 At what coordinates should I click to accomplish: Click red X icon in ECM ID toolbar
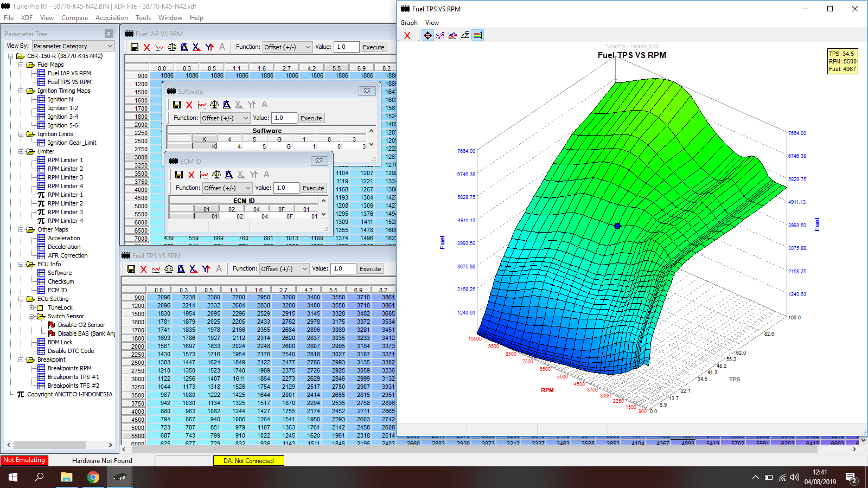point(191,175)
